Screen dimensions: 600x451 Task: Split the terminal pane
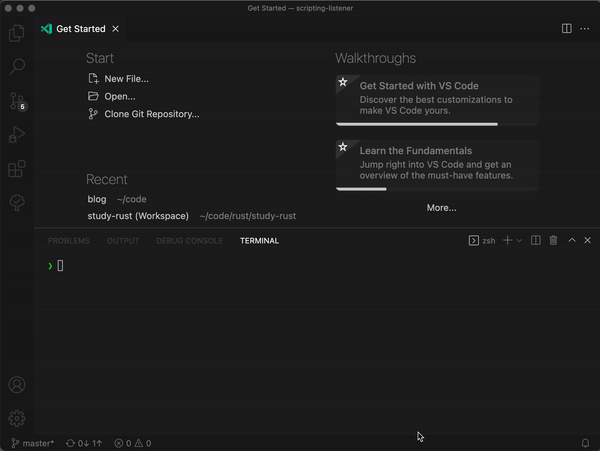pos(536,240)
